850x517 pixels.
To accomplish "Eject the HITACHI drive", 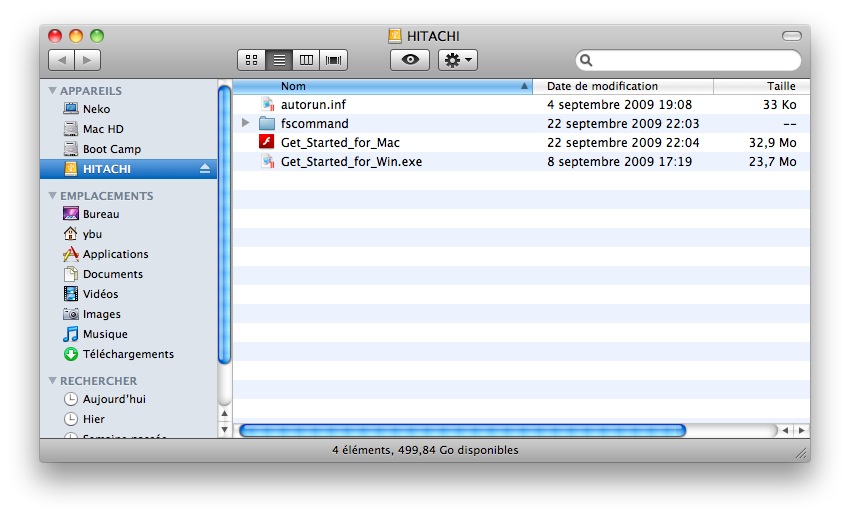I will coord(204,169).
